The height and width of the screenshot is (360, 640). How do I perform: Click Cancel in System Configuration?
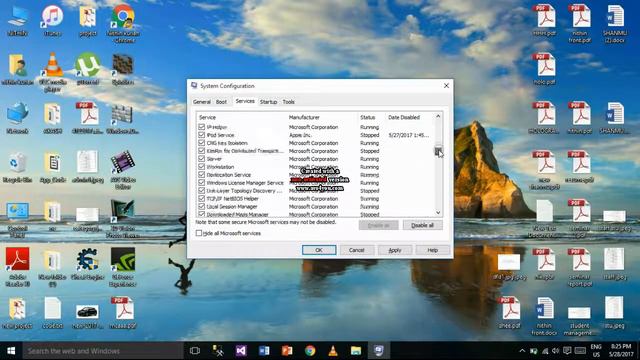(x=356, y=250)
